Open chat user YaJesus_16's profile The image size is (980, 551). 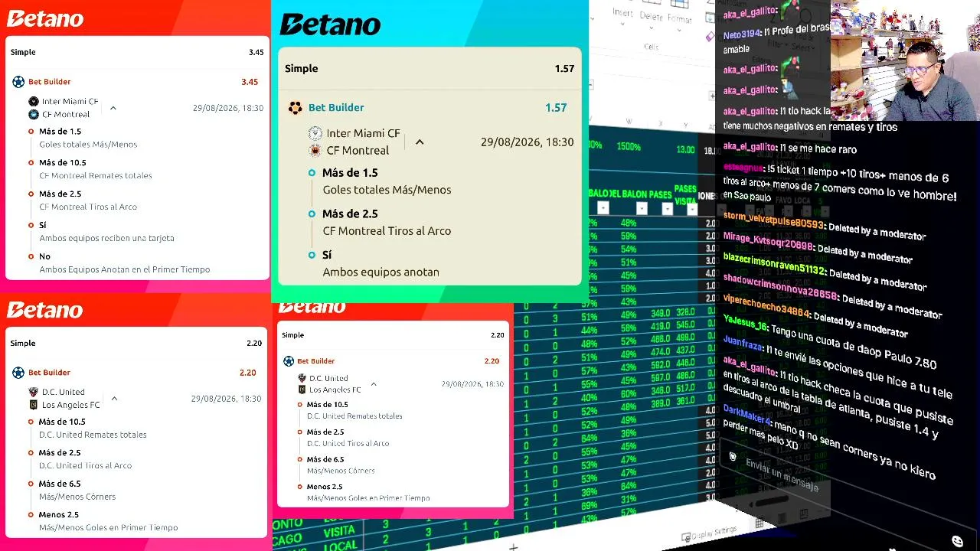point(744,324)
